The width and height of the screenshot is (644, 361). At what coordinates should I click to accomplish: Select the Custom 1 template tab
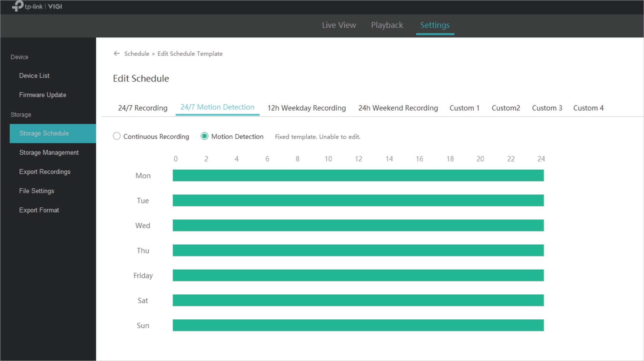(x=464, y=108)
